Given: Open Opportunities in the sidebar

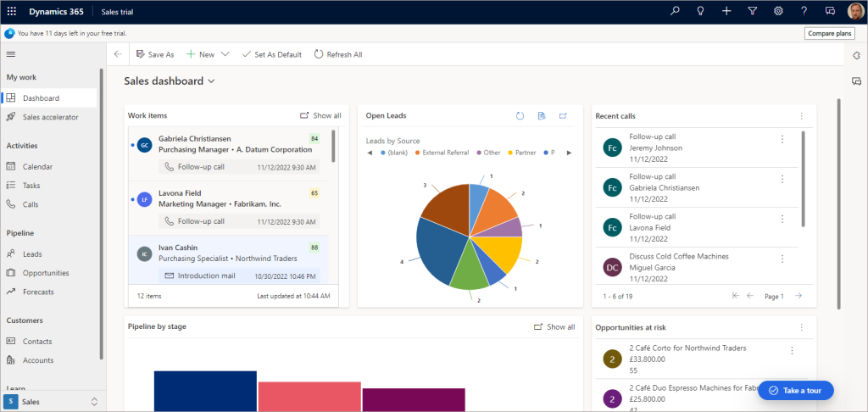Looking at the screenshot, I should point(49,273).
